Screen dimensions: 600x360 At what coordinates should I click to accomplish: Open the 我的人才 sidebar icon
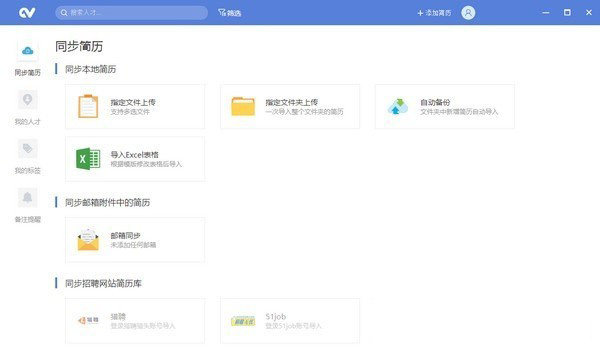tap(28, 99)
